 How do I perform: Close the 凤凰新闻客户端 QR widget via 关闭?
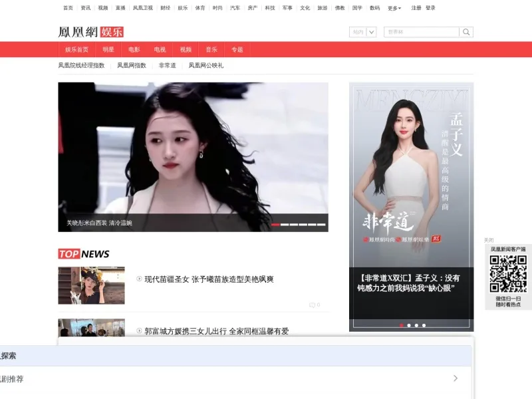(x=489, y=240)
